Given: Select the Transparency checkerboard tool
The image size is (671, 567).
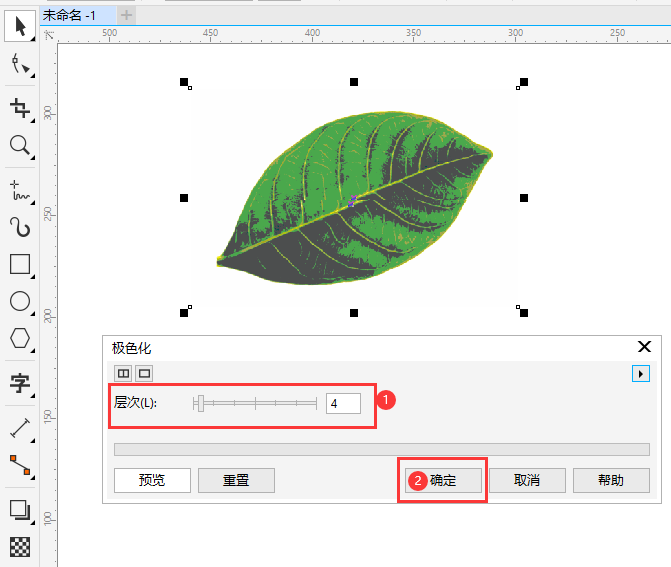Looking at the screenshot, I should pos(20,547).
